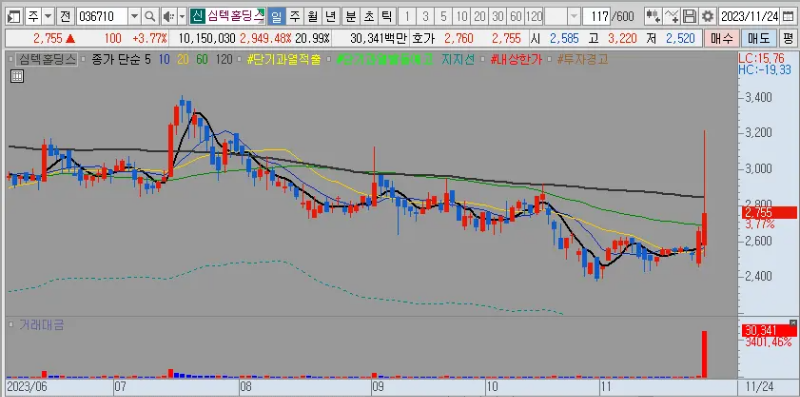Click the yellow 20 moving average label
Image resolution: width=800 pixels, height=397 pixels.
click(183, 59)
